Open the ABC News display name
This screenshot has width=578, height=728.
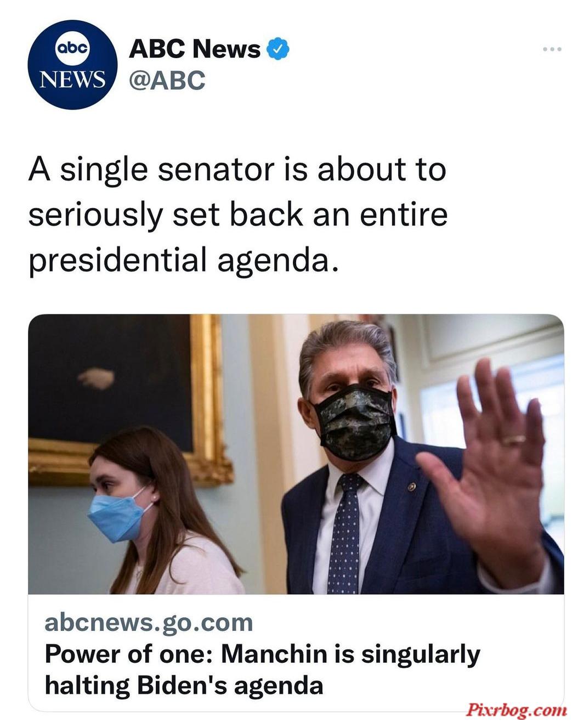195,49
